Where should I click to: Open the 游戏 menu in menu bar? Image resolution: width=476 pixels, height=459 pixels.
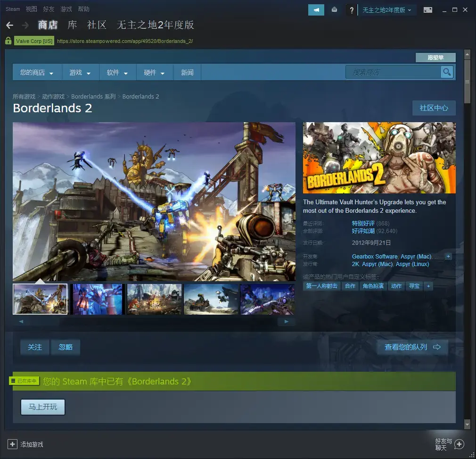[66, 9]
